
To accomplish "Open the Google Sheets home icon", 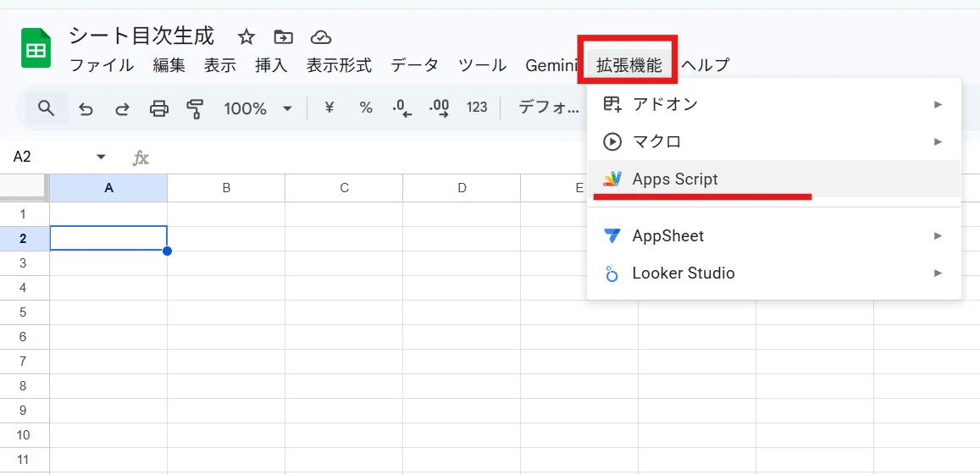I will click(36, 48).
